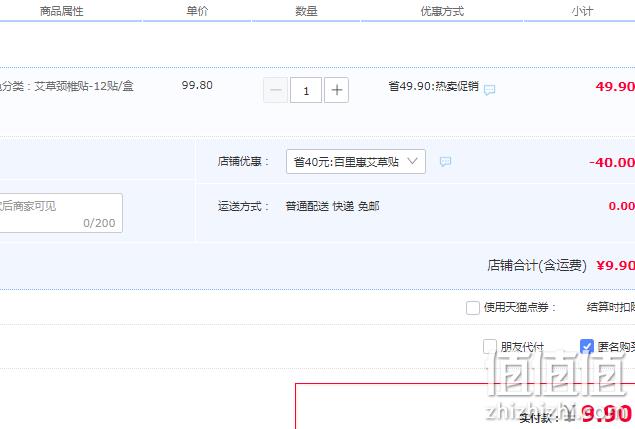635x429 pixels.
Task: Uncheck the 匿名购买 checkbox
Action: (587, 346)
